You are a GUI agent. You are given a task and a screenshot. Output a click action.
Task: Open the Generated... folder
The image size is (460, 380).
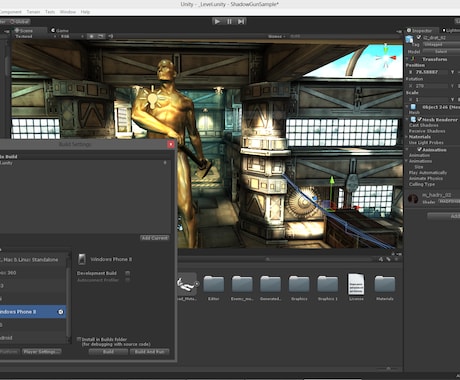click(x=271, y=284)
